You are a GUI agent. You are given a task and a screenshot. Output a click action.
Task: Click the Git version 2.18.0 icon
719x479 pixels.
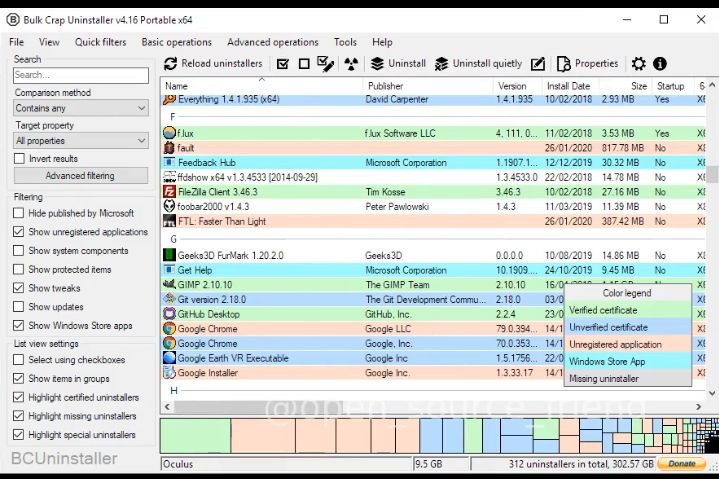[x=169, y=299]
